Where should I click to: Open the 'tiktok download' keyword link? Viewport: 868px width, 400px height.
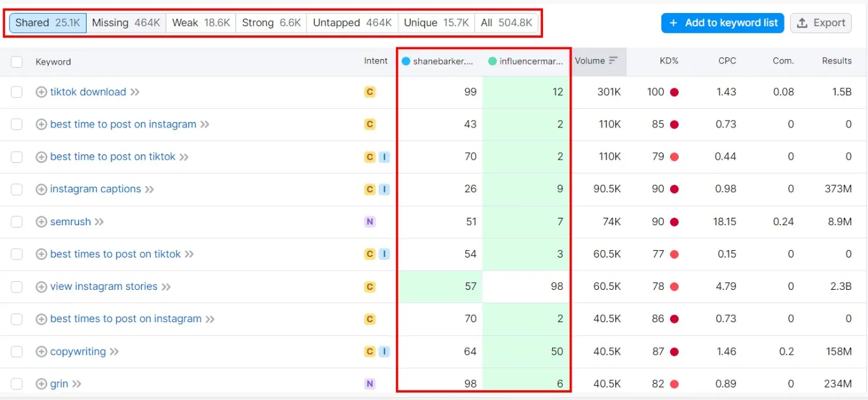tap(88, 92)
